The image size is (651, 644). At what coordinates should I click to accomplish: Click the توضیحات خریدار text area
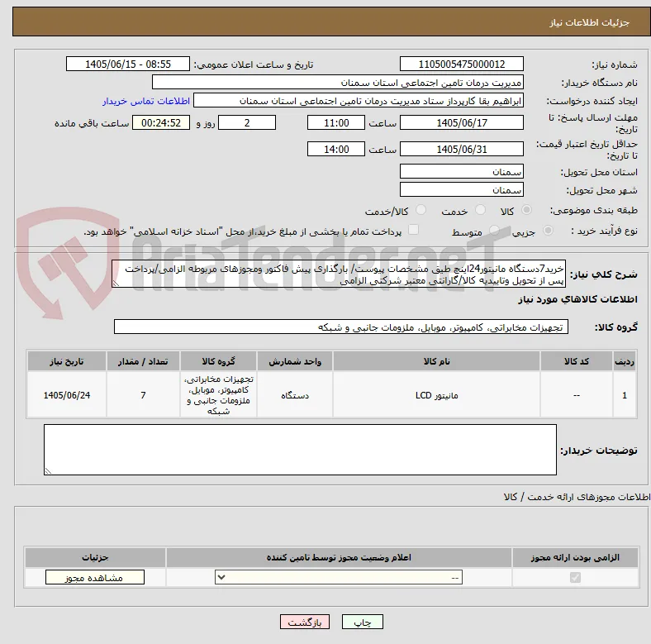(300, 450)
